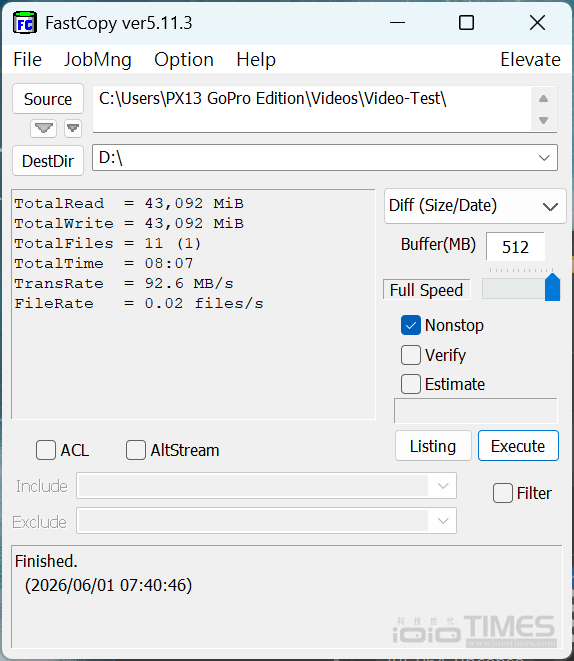Click the Listing button
This screenshot has width=574, height=661.
433,446
